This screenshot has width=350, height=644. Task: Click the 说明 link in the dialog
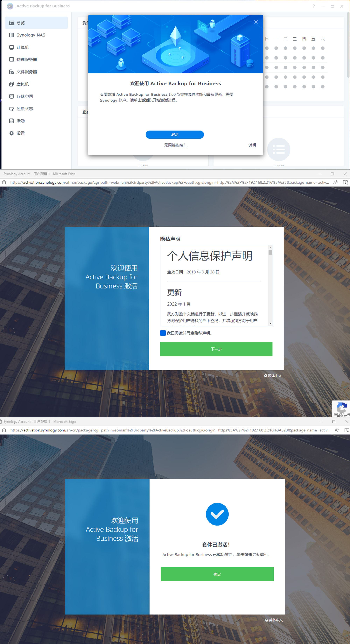252,145
